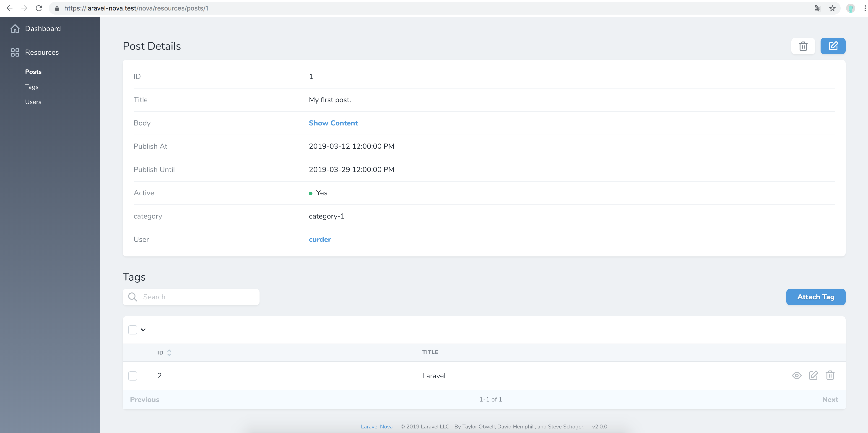
Task: Edit the attached Laravel tag
Action: coord(813,375)
